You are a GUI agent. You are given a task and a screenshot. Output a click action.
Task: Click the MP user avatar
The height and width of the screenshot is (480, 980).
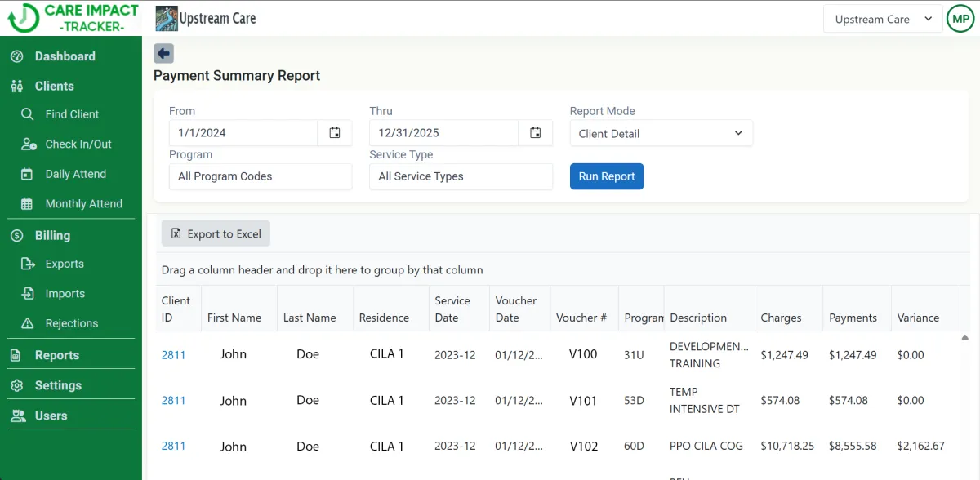click(x=960, y=19)
